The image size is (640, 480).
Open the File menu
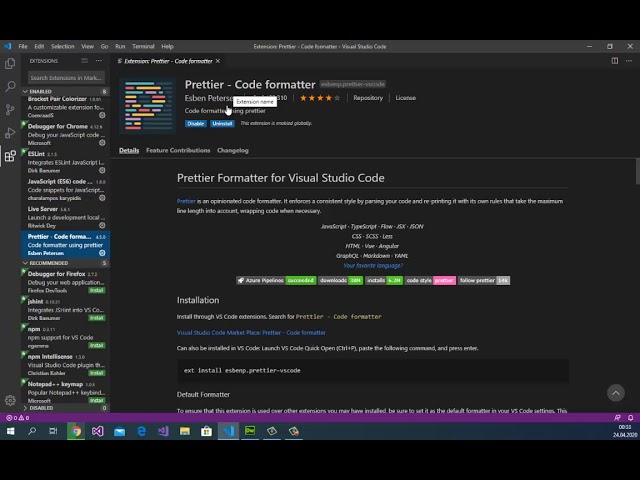(23, 47)
